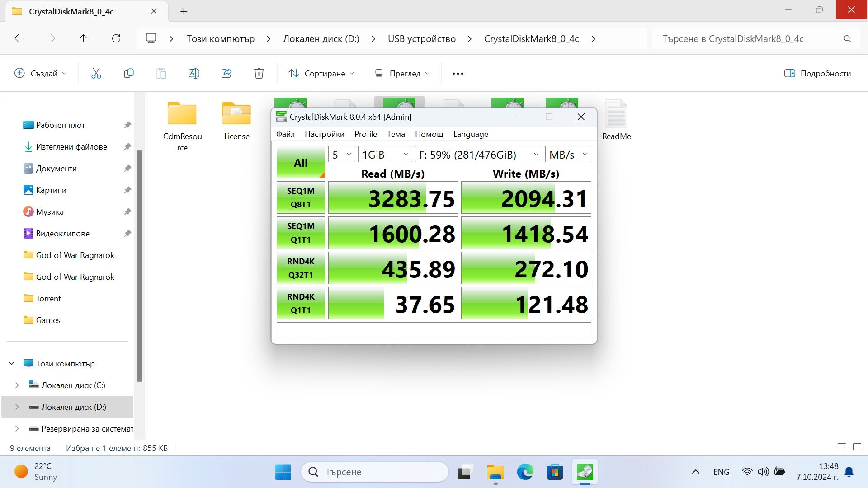The image size is (868, 488).
Task: Click the Delete trash icon
Action: 259,73
